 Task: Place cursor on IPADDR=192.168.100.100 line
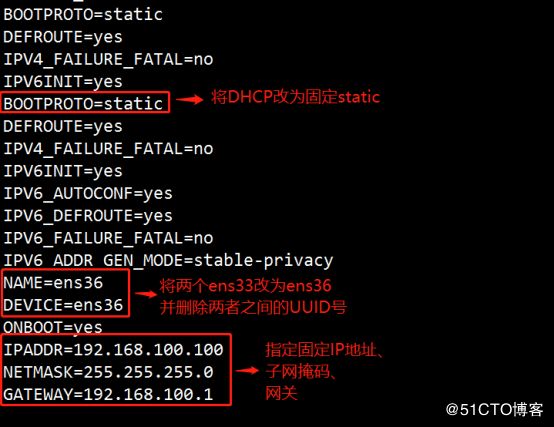(x=113, y=350)
